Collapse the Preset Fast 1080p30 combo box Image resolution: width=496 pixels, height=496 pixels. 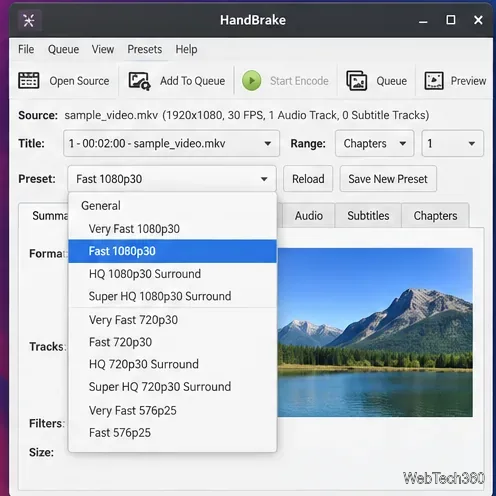point(172,179)
